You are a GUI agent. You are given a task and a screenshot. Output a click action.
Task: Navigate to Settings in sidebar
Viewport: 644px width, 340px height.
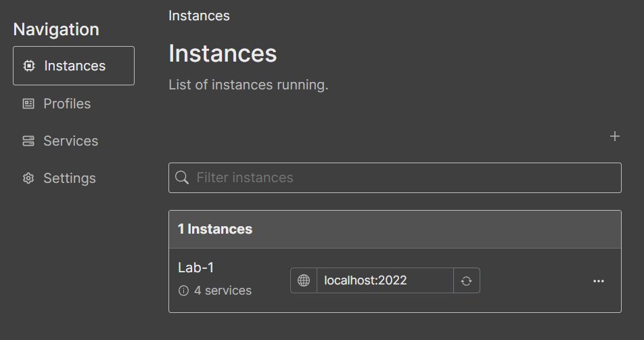coord(70,178)
